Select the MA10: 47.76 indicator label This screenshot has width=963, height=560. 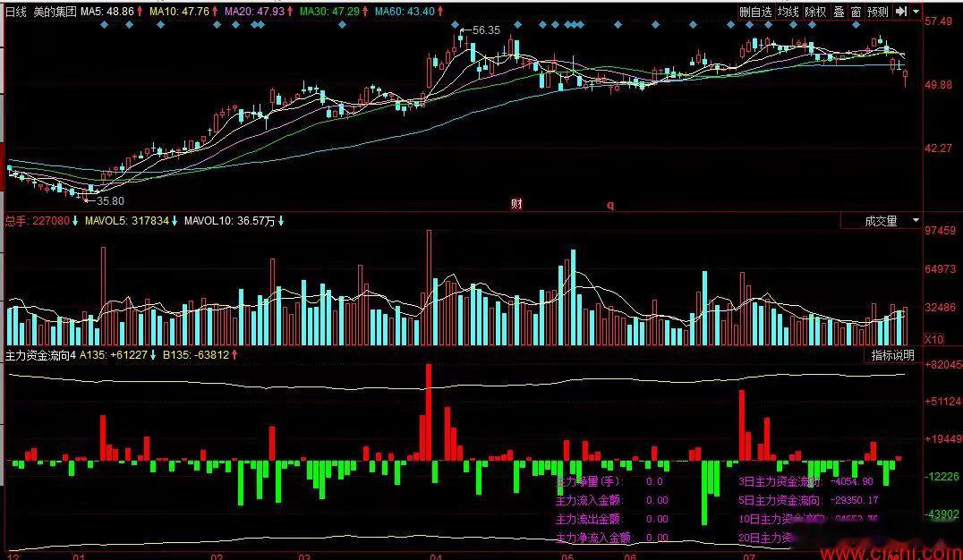pos(179,11)
